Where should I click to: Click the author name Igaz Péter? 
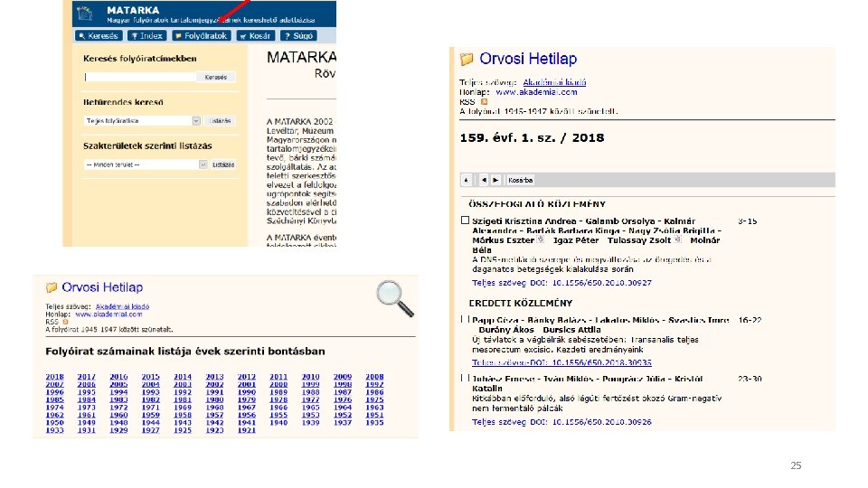click(x=576, y=240)
